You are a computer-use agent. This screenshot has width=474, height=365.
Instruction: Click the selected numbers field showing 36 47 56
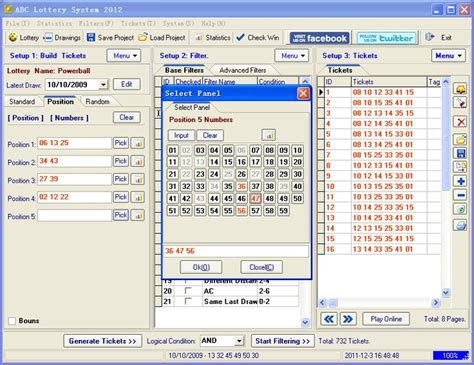236,251
